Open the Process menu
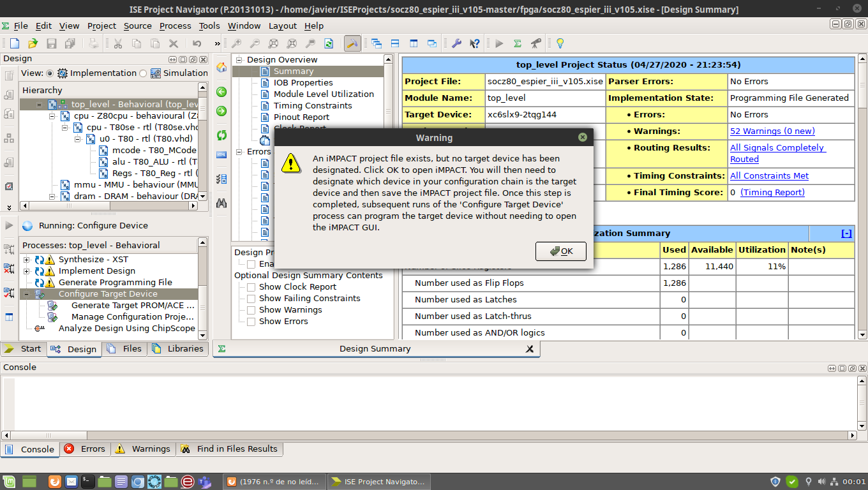868x490 pixels. 176,26
